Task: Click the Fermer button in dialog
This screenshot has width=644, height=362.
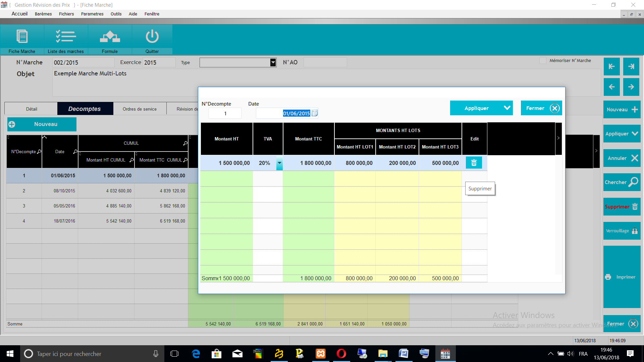Action: 541,108
